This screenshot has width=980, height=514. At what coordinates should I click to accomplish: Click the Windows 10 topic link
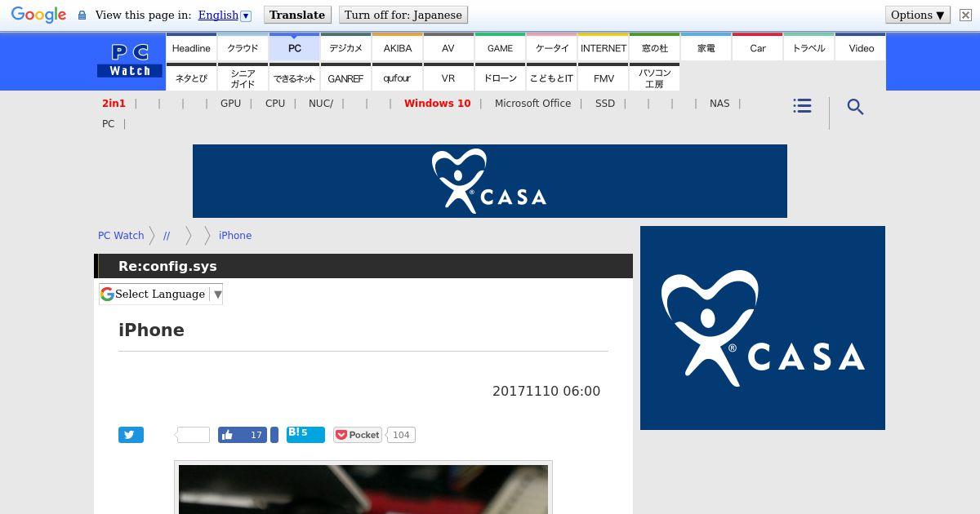[437, 104]
